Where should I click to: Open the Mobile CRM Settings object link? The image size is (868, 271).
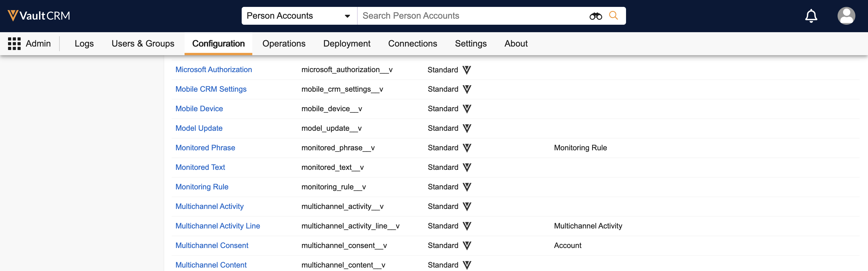(211, 89)
